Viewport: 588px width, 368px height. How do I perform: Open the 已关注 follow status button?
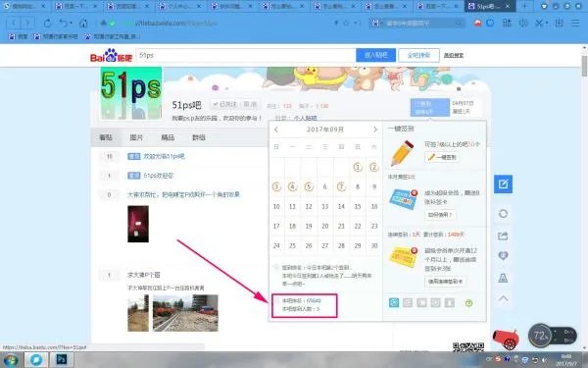[x=234, y=104]
